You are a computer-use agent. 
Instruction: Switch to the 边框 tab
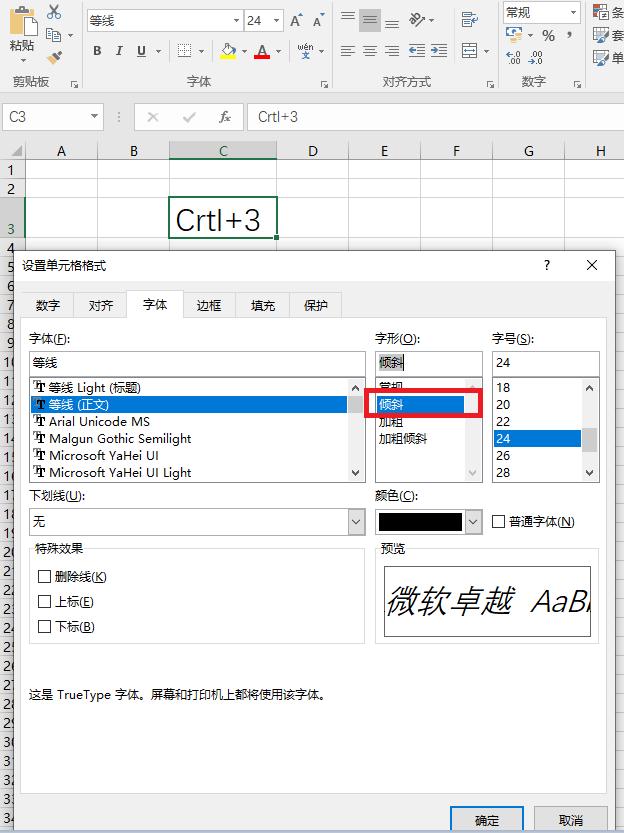(x=209, y=305)
